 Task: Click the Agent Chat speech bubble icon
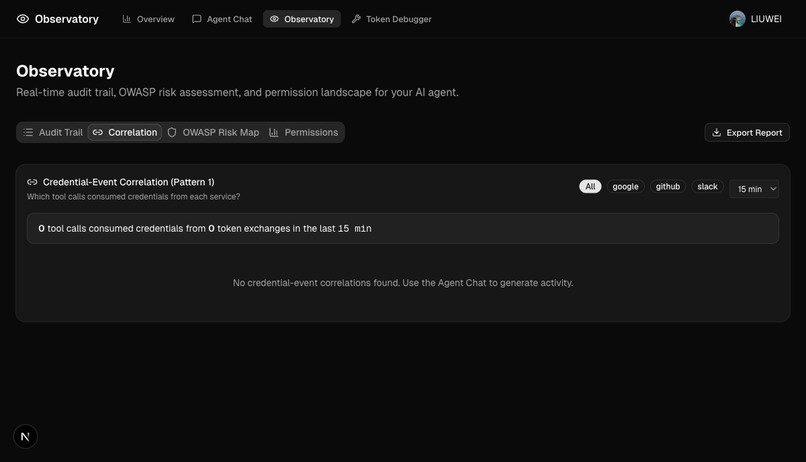pos(196,19)
